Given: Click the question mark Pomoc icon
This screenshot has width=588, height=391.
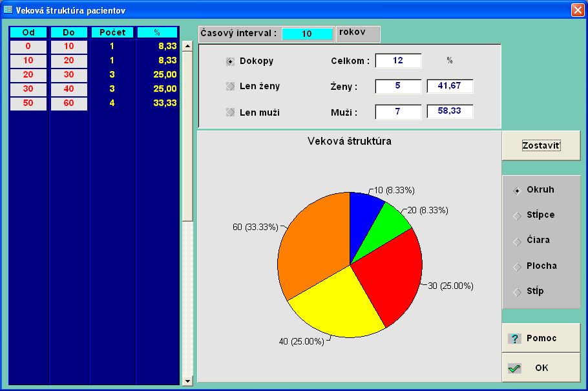Looking at the screenshot, I should coord(515,339).
